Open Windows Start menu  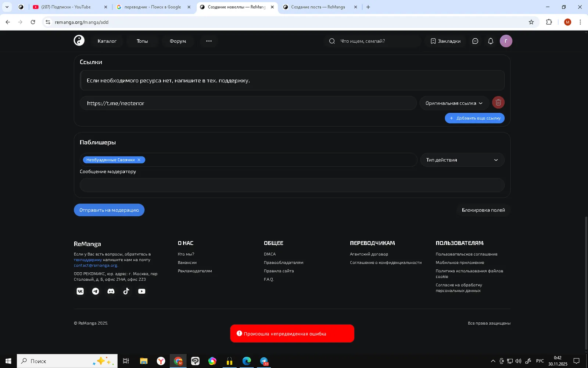click(x=8, y=361)
